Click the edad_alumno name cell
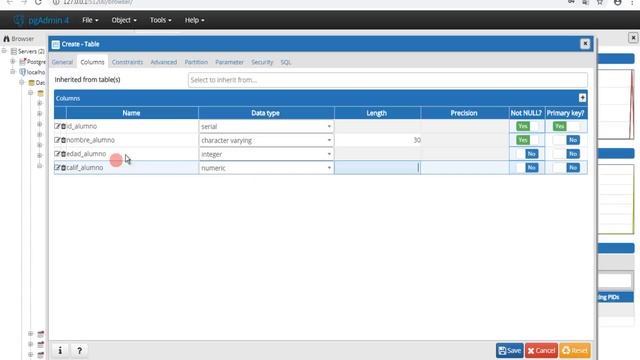Screen dimensions: 640x360 point(132,154)
